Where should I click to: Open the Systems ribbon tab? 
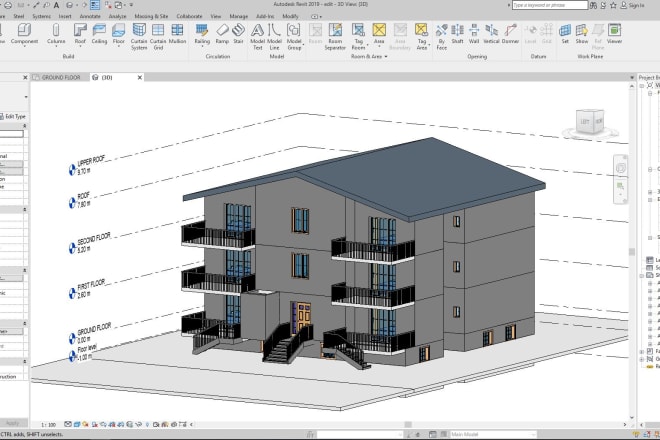click(x=41, y=16)
